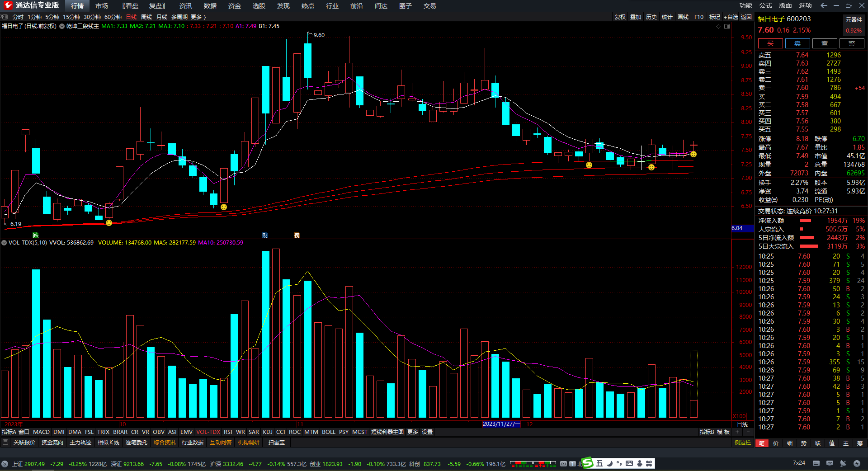The height and width of the screenshot is (471, 868).
Task: Click the 查 query button
Action: pyautogui.click(x=825, y=43)
